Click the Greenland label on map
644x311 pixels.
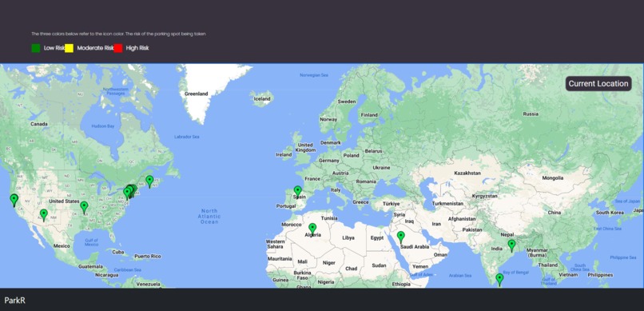point(196,94)
